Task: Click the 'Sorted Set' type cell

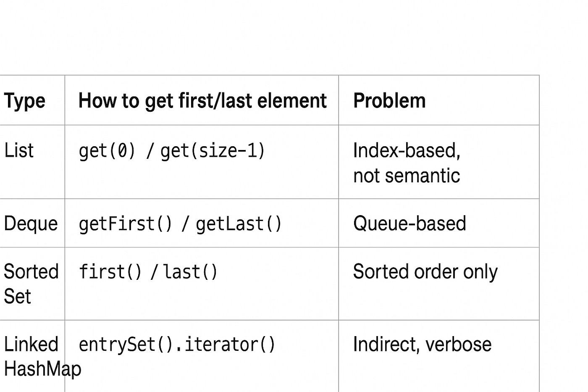Action: (31, 284)
